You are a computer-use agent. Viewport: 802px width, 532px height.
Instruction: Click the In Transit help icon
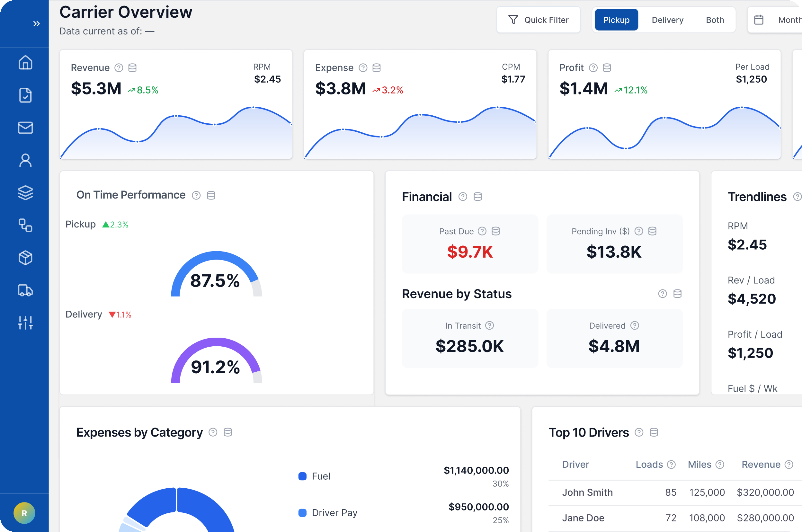pyautogui.click(x=490, y=326)
